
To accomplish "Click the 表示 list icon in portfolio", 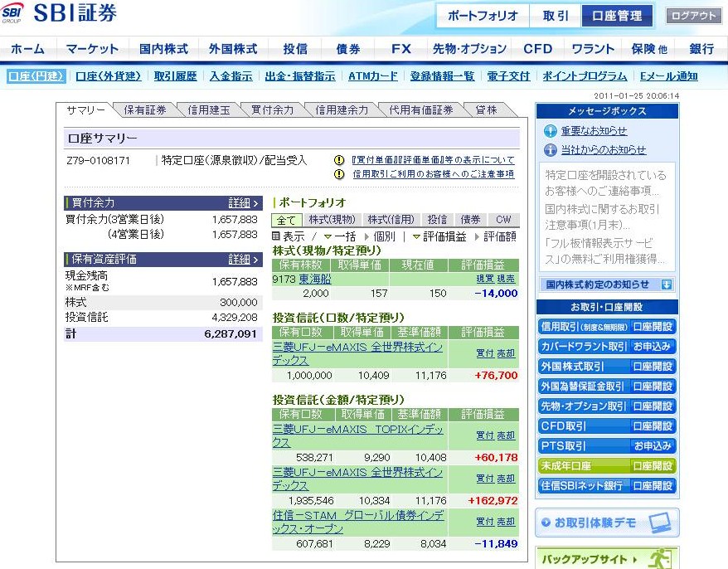I will pyautogui.click(x=276, y=236).
